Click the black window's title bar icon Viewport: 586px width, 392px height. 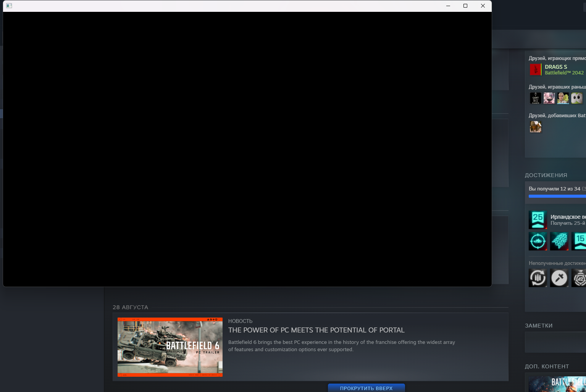[9, 6]
